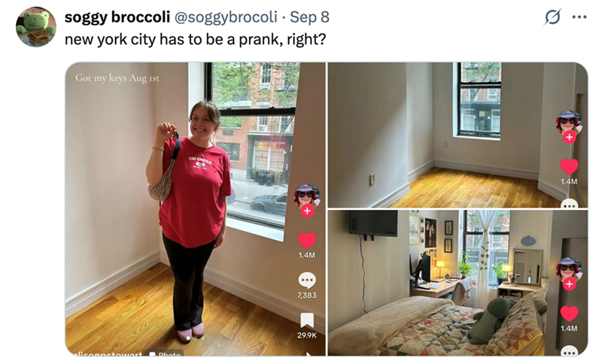Tap the red plus follow badge in the empty-room photo

[569, 137]
